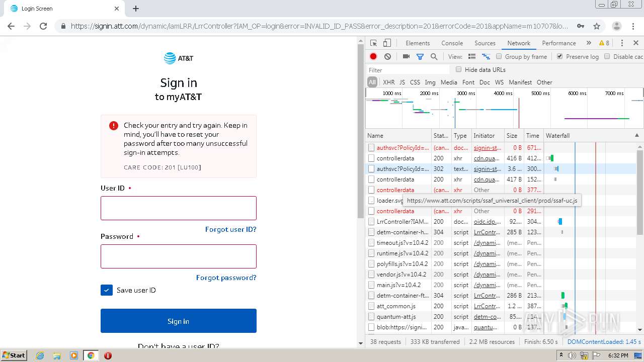Select checkbox for loader.svg request row
Viewport: 644px width, 362px height.
[371, 201]
